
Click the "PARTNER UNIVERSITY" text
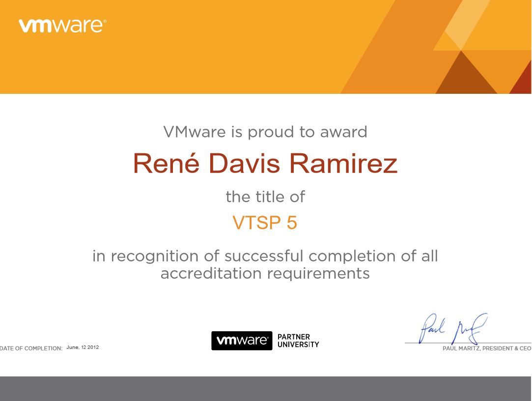[x=298, y=341]
